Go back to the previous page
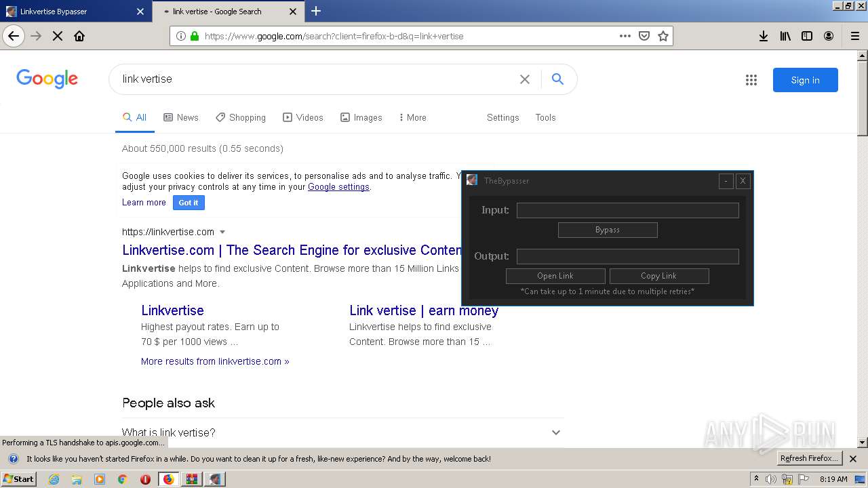This screenshot has width=868, height=488. (14, 36)
